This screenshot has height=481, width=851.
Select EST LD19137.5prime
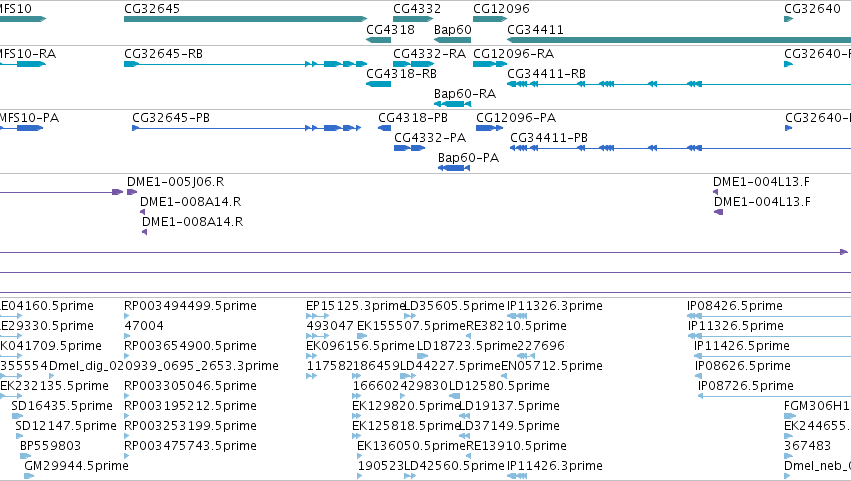(509, 406)
